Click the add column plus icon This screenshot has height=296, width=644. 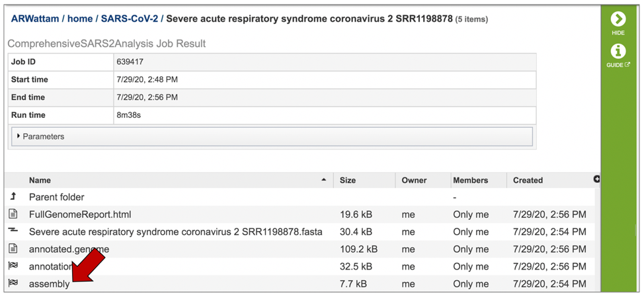click(x=596, y=179)
